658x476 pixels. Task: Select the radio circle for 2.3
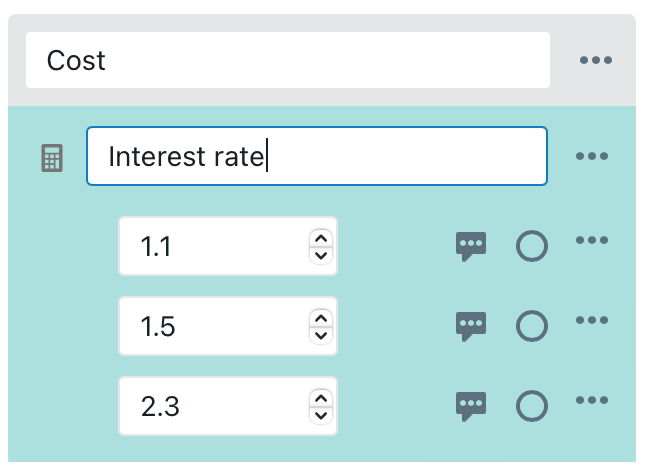pos(532,405)
